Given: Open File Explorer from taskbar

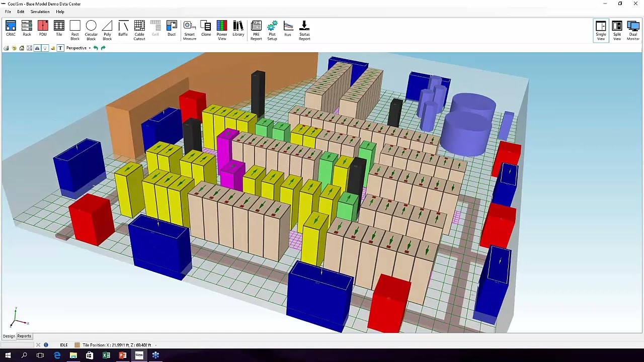Looking at the screenshot, I should pyautogui.click(x=73, y=355).
